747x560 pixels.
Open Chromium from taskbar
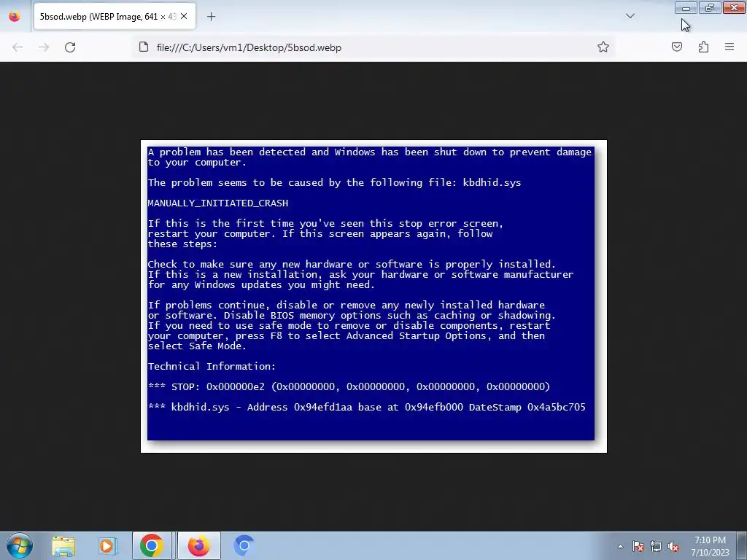[x=244, y=545]
